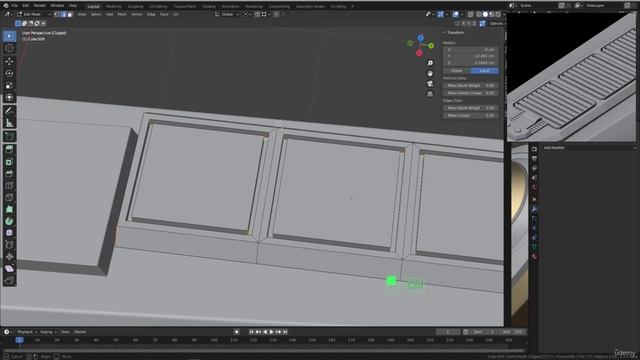Select Local transform coordinates
The image size is (640, 360).
(x=484, y=71)
